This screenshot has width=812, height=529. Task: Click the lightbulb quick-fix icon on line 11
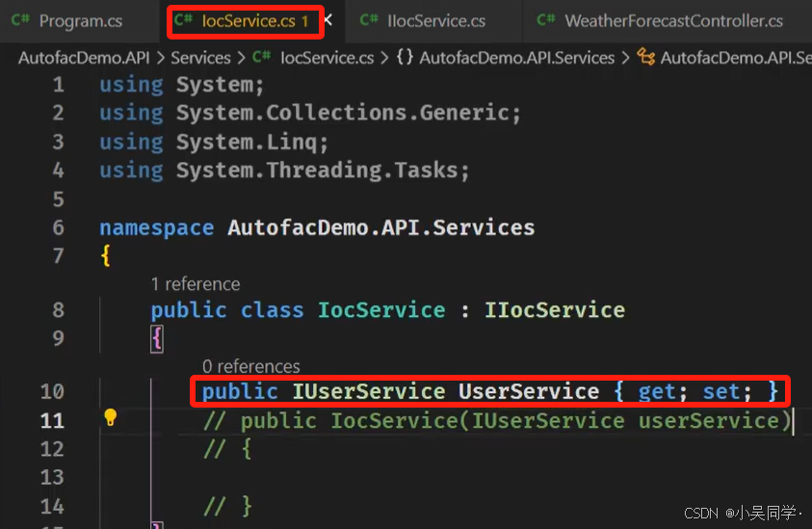[x=111, y=417]
